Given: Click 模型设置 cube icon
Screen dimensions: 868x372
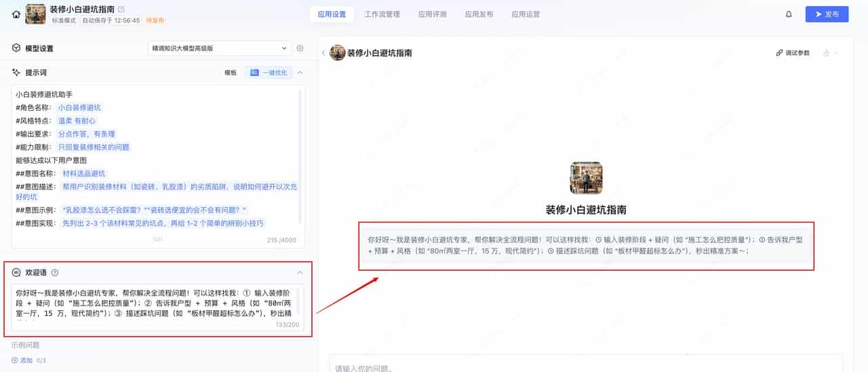Looking at the screenshot, I should click(x=16, y=48).
